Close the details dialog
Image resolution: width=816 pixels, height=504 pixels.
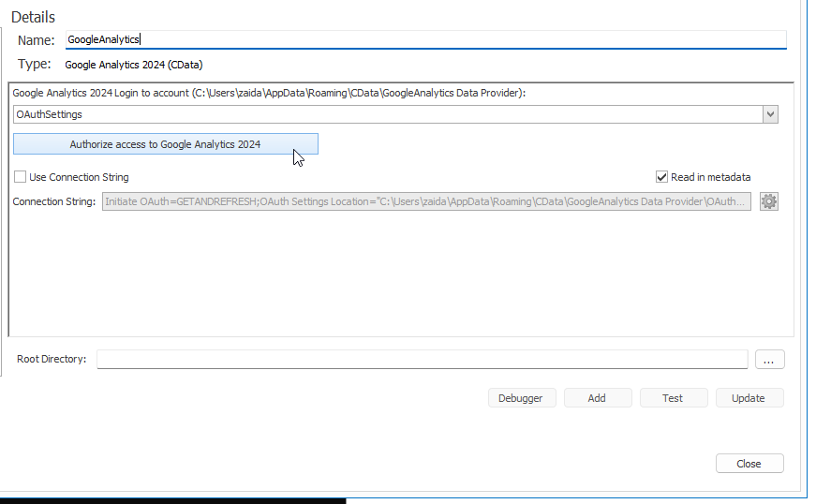tap(749, 464)
